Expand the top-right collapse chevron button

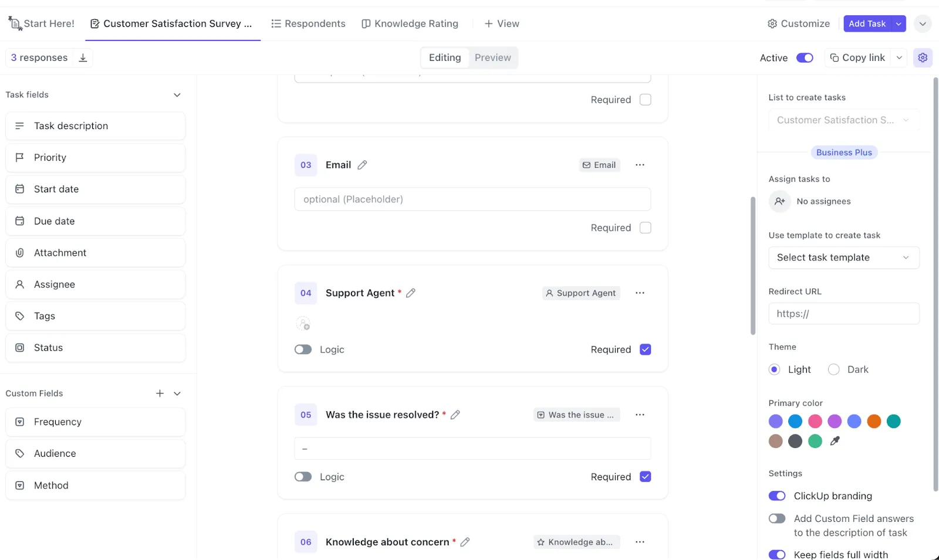click(923, 23)
